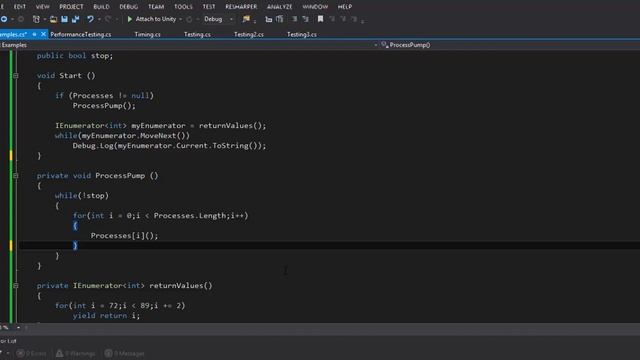
Task: Open the ProcessPump() member navigation dropdown
Action: point(508,45)
